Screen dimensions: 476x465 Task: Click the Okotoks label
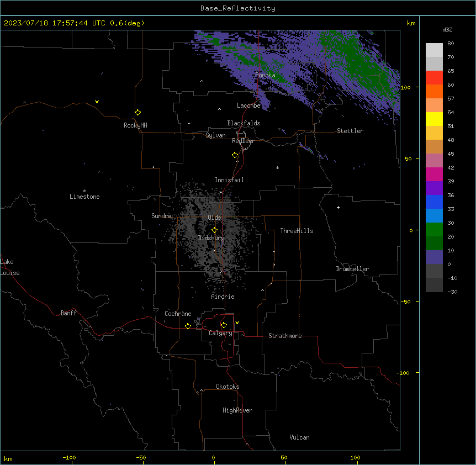click(x=228, y=387)
